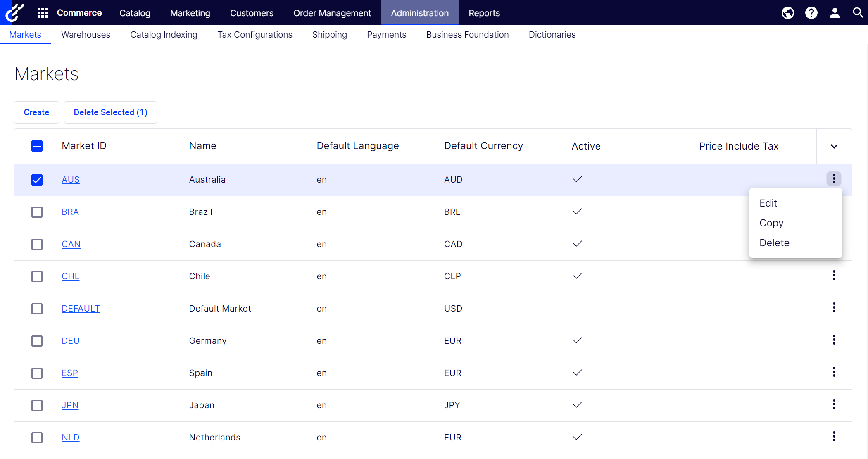Toggle the select-all markets checkbox

coord(37,146)
